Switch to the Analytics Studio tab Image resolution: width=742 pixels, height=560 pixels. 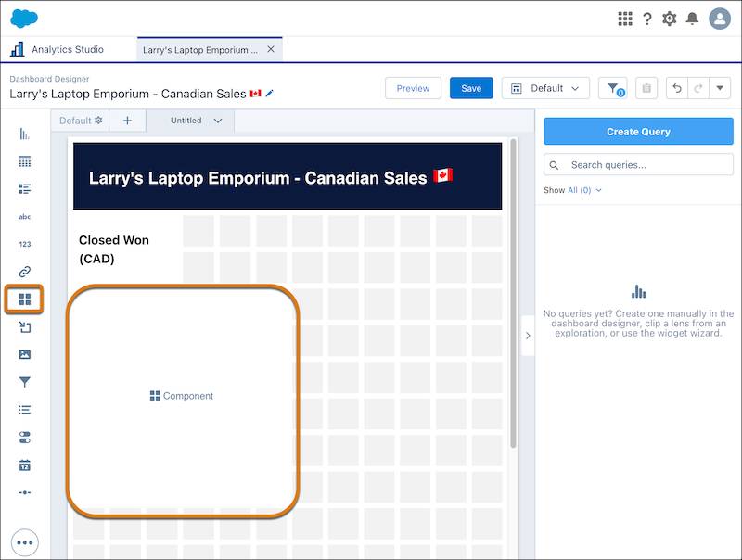point(70,49)
